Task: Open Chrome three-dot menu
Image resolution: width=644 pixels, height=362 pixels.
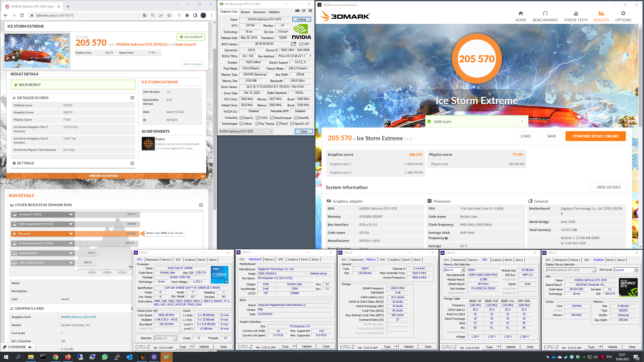Action: tap(211, 15)
